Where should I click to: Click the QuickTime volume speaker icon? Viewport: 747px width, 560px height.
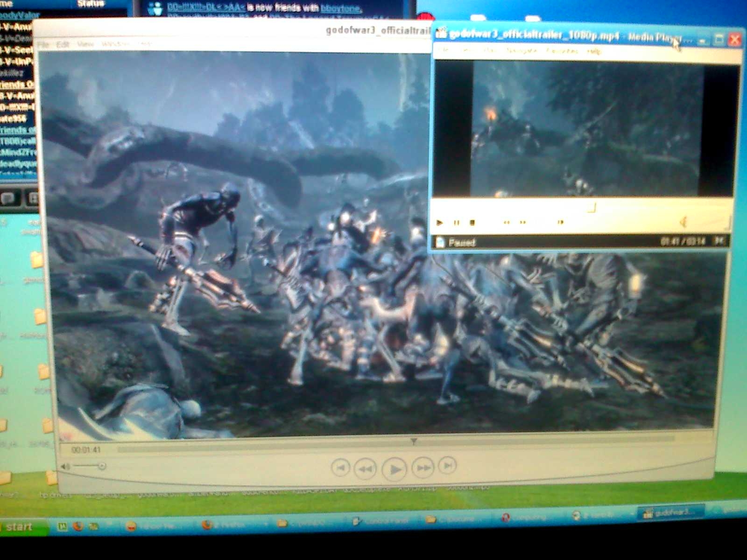coord(66,466)
